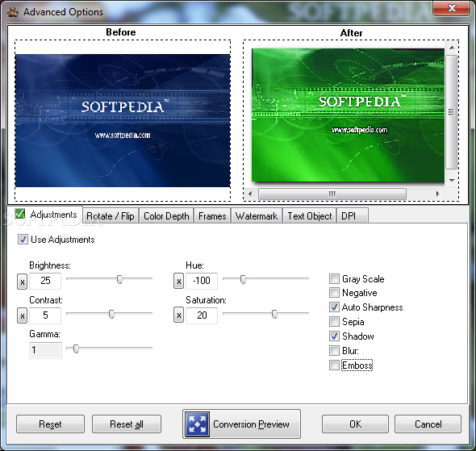Image resolution: width=476 pixels, height=451 pixels.
Task: Click the Hue value field
Action: click(202, 281)
